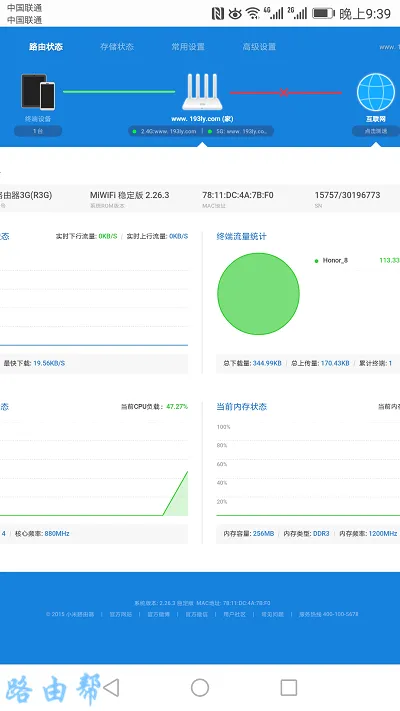Tap the 点击测速 speed test button
This screenshot has width=400, height=711.
point(376,131)
